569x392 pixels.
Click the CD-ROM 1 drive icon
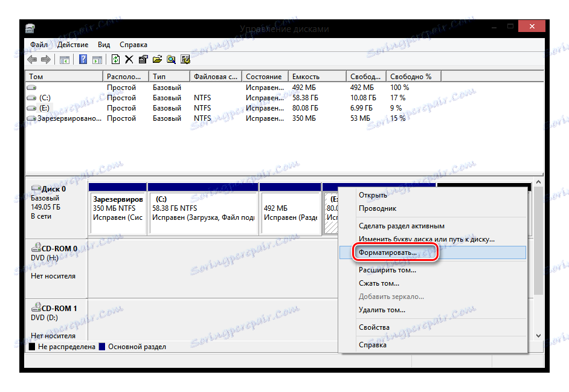point(36,307)
